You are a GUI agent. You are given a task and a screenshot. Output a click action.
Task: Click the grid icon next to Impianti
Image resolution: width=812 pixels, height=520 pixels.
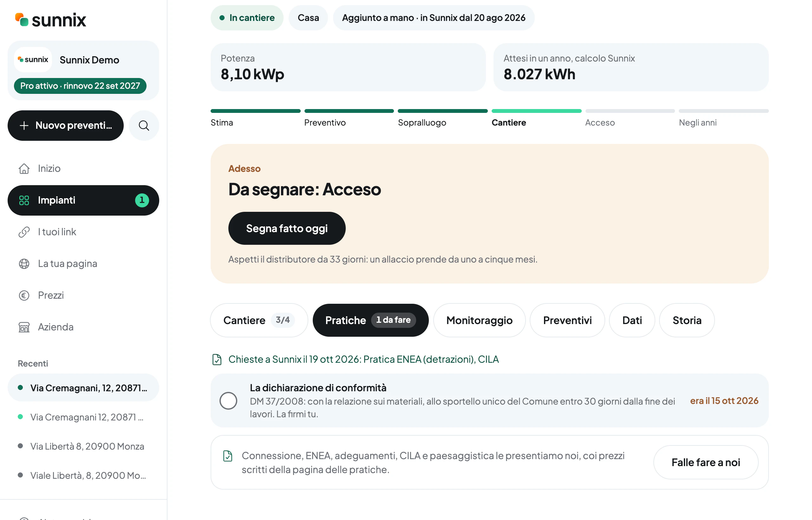click(24, 200)
